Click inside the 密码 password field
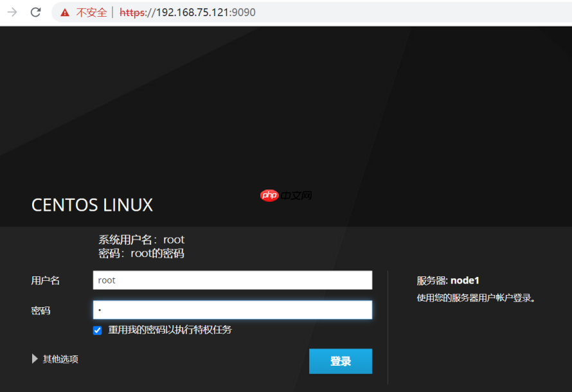The height and width of the screenshot is (392, 572). point(232,310)
